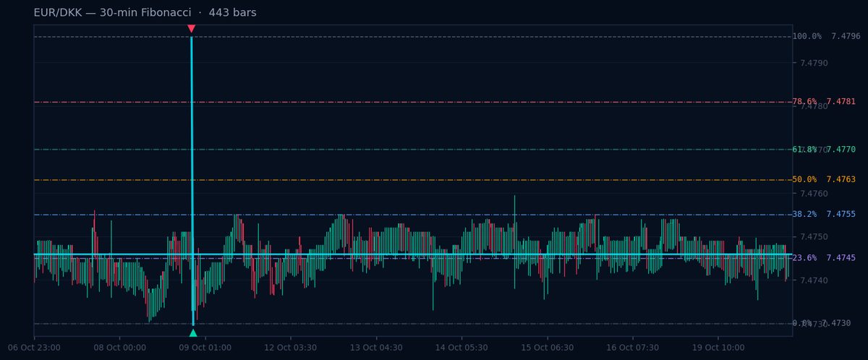The image size is (868, 360).
Task: Click the 7.4790 axis tick label
Action: (814, 63)
